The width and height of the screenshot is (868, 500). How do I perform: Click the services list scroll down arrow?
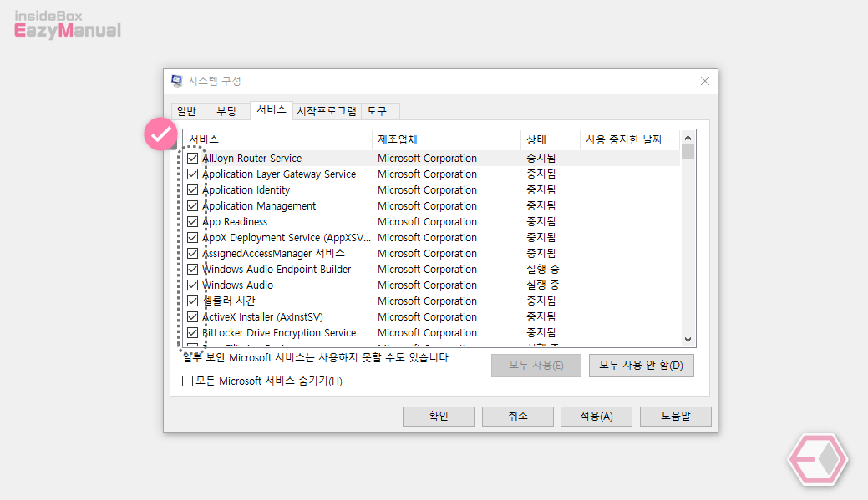click(688, 340)
